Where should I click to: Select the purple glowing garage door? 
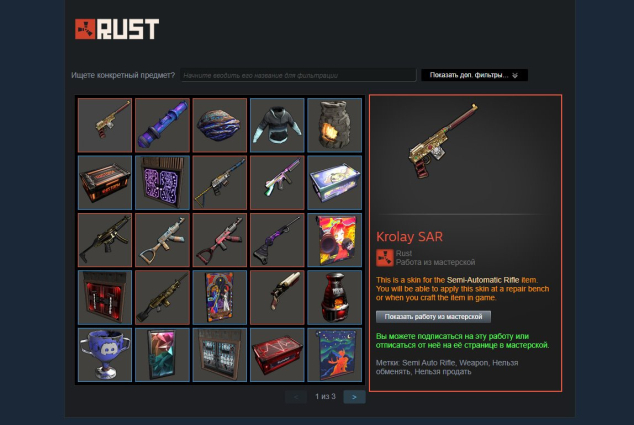tap(162, 182)
